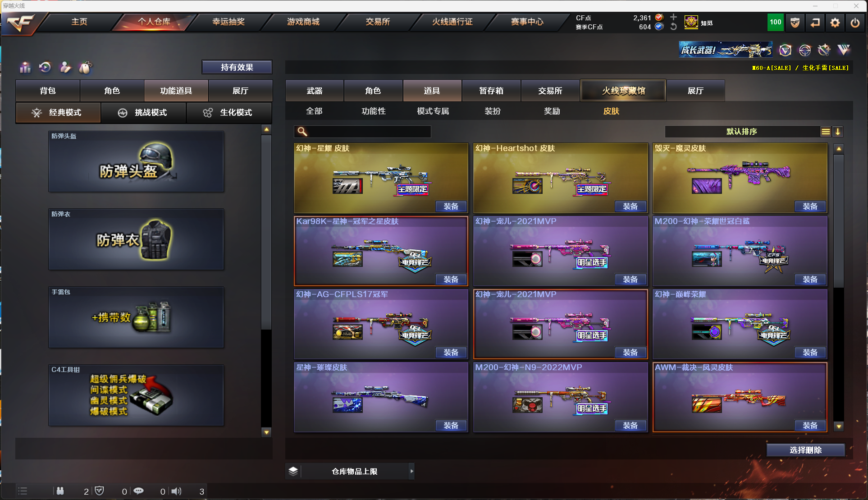Image resolution: width=868 pixels, height=500 pixels.
Task: Equip the 幻神-星耀 皮肤 skin
Action: click(x=451, y=206)
